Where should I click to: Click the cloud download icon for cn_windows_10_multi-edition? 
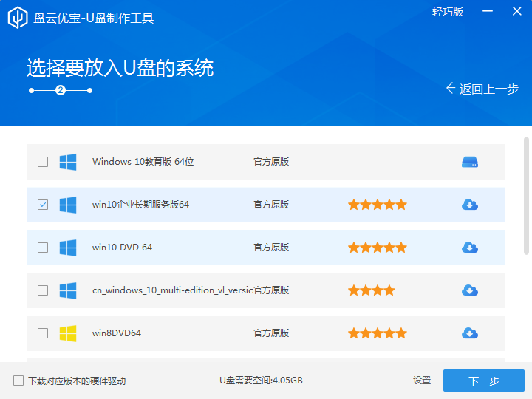pos(470,290)
